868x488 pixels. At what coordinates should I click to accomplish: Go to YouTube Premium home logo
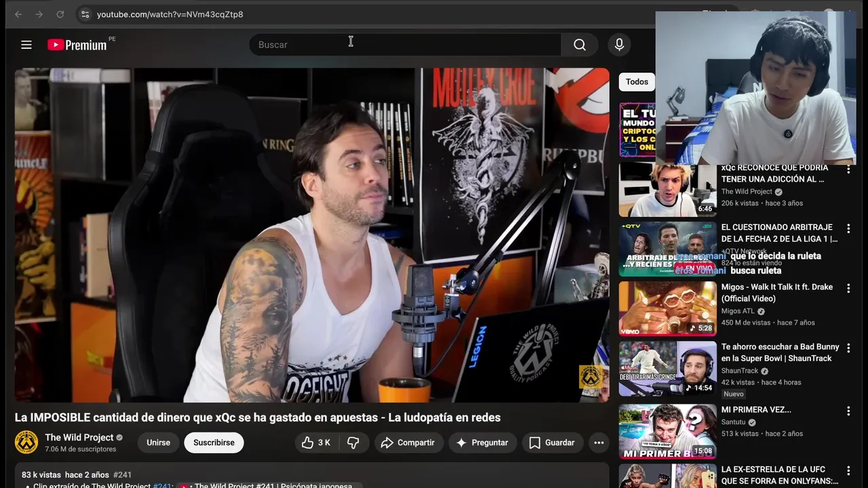[77, 45]
